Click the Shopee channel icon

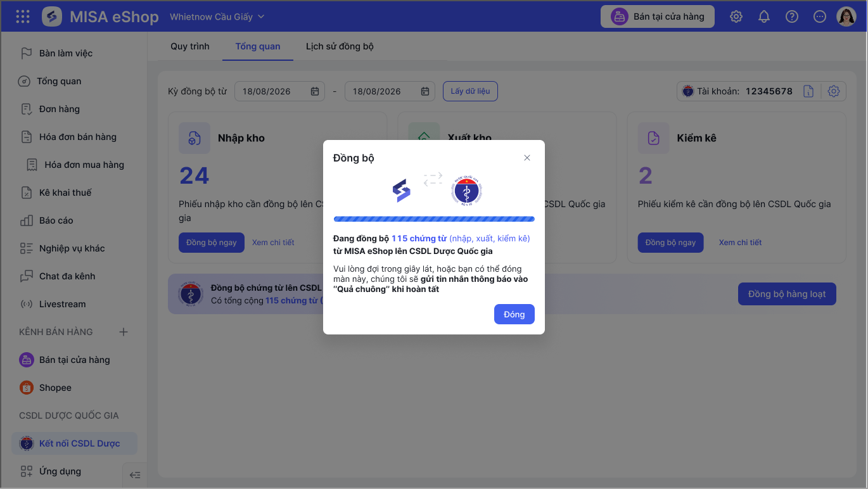[26, 388]
